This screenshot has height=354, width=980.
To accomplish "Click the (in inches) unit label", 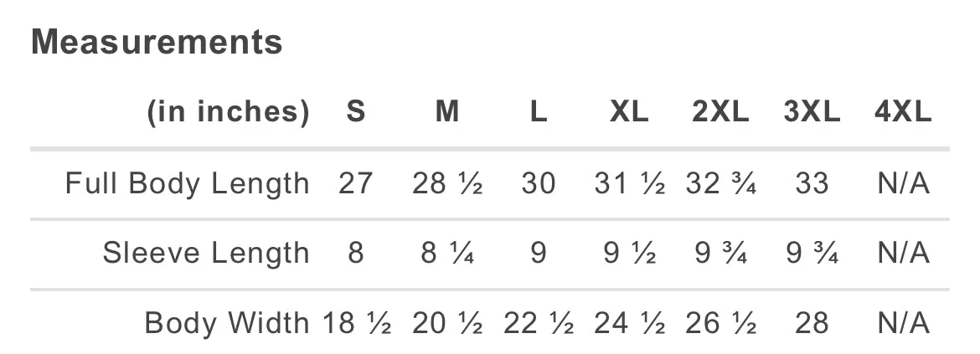I will pos(228,112).
